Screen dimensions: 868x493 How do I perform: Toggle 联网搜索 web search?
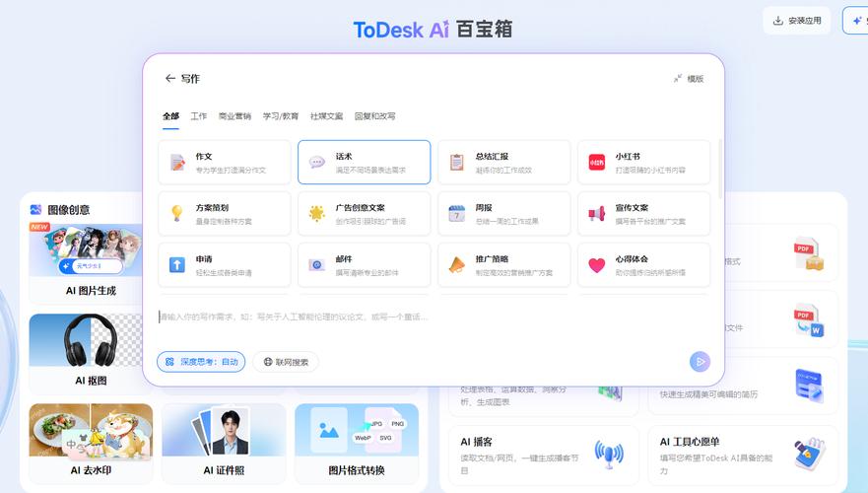[286, 362]
